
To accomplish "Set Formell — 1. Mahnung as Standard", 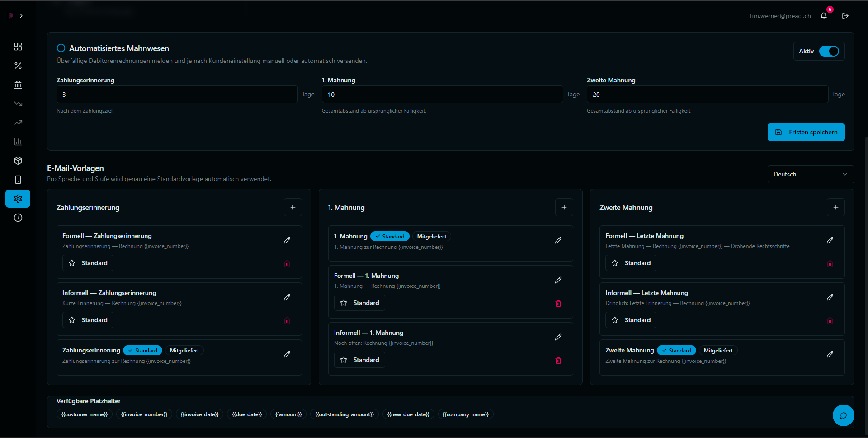I will pos(359,303).
